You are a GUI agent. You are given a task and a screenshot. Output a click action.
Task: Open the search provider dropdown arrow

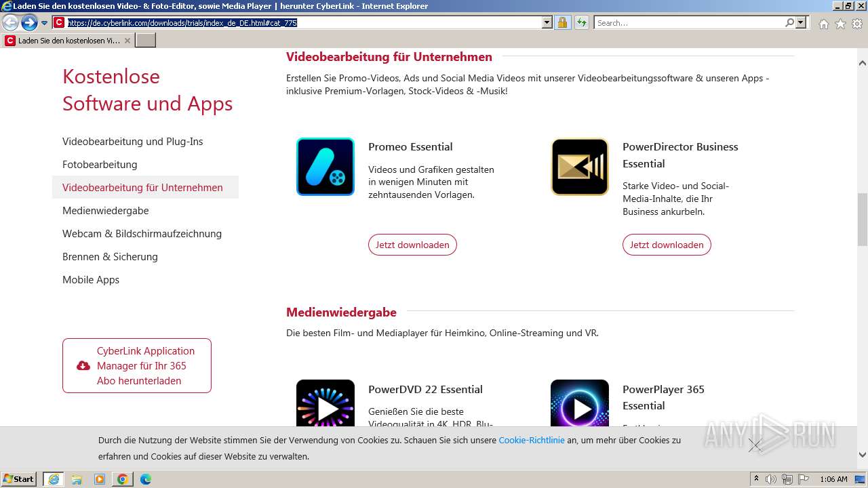pyautogui.click(x=801, y=22)
